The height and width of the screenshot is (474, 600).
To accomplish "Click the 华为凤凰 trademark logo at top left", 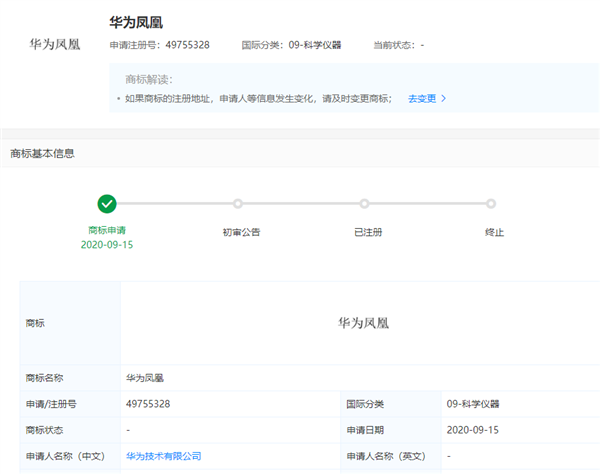I will (55, 46).
